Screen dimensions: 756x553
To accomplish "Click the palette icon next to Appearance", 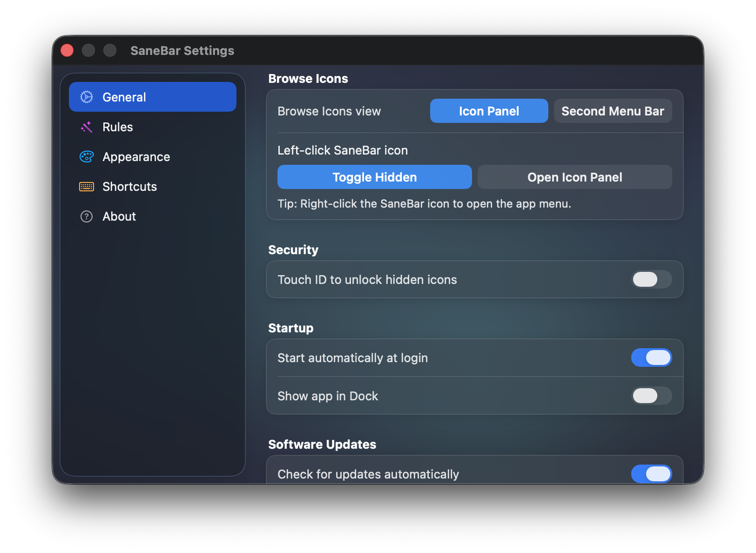I will [x=86, y=157].
